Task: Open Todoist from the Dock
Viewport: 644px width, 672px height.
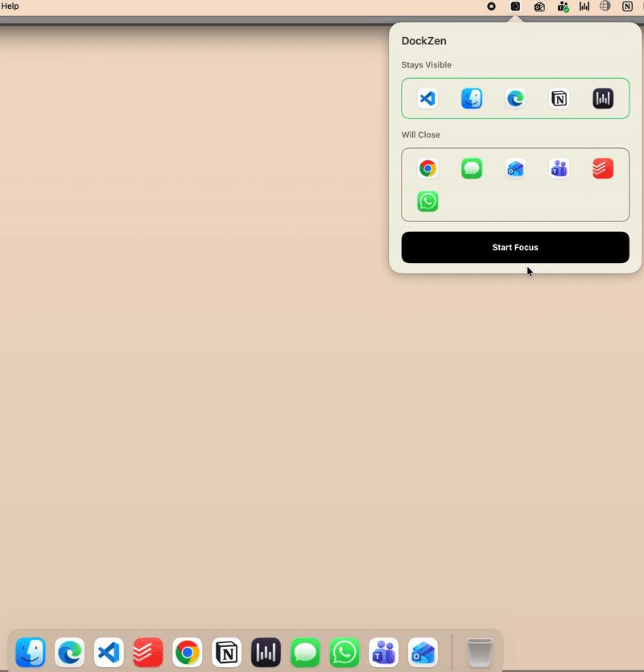Action: (148, 653)
